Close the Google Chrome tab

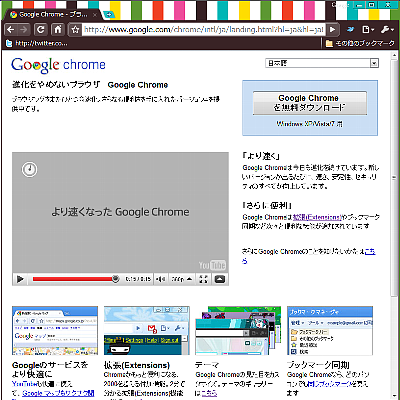click(x=95, y=15)
